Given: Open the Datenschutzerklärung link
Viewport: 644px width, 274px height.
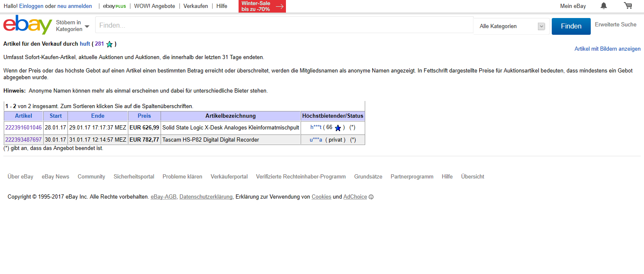Looking at the screenshot, I should 206,197.
